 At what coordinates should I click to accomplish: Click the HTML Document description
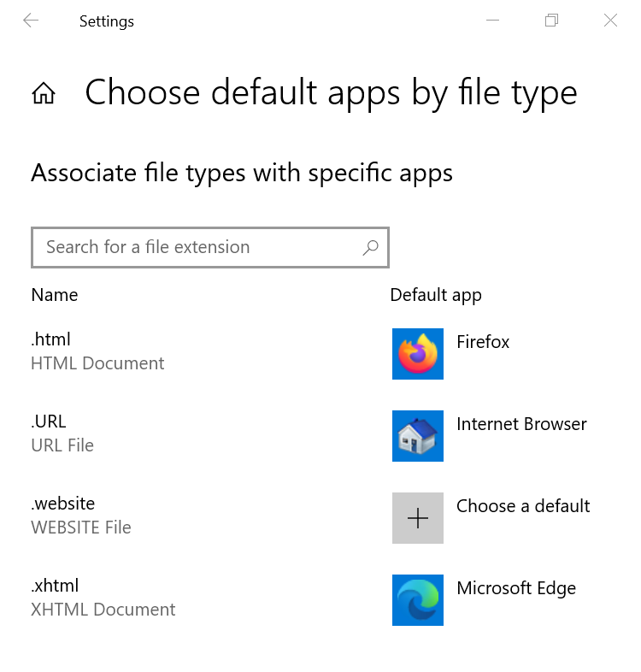pos(97,363)
